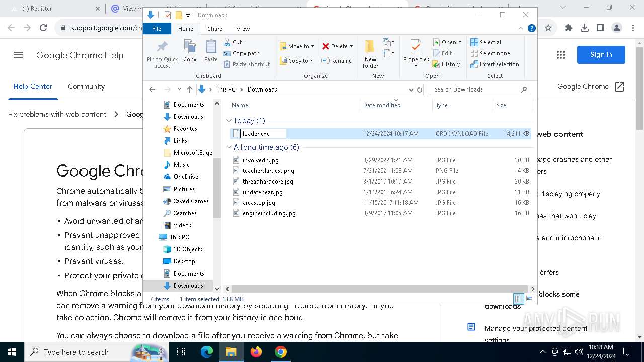Click the Copy ribbon icon
Image resolution: width=644 pixels, height=362 pixels.
190,51
